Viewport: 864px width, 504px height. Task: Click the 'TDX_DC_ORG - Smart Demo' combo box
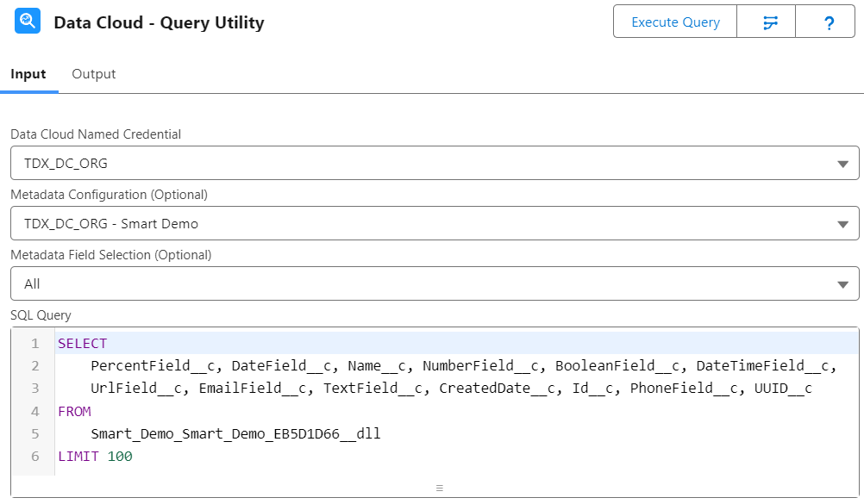click(x=435, y=223)
